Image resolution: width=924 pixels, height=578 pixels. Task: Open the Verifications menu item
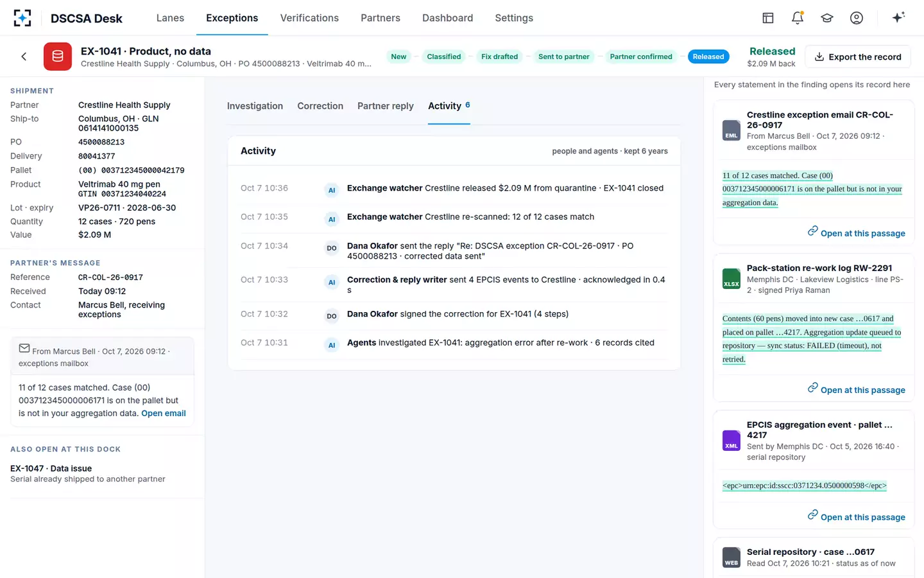(309, 18)
